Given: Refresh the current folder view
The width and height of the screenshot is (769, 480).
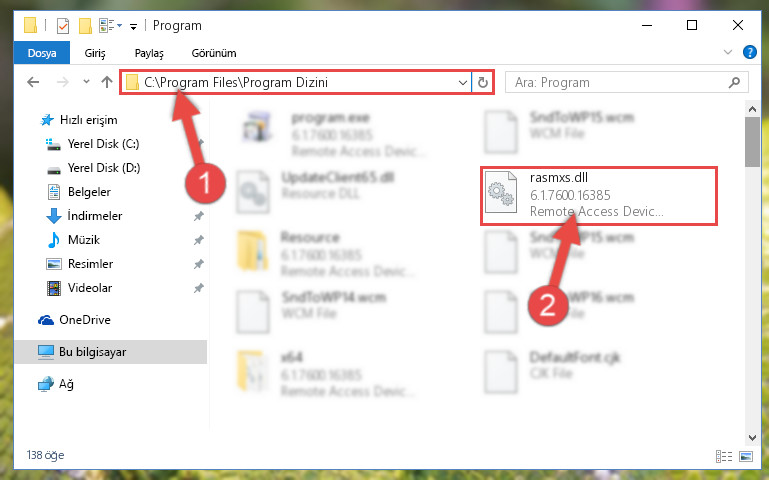Looking at the screenshot, I should 483,82.
